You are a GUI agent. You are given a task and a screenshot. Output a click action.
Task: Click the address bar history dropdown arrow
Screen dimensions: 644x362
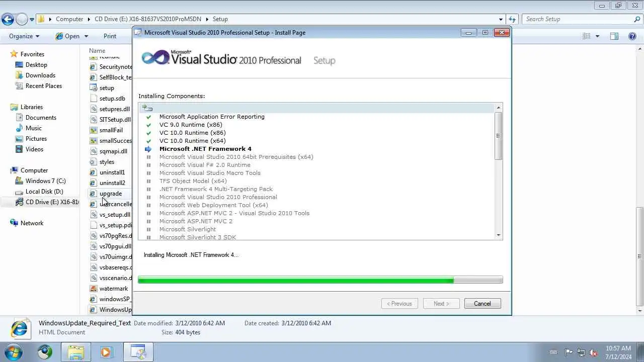tap(501, 19)
